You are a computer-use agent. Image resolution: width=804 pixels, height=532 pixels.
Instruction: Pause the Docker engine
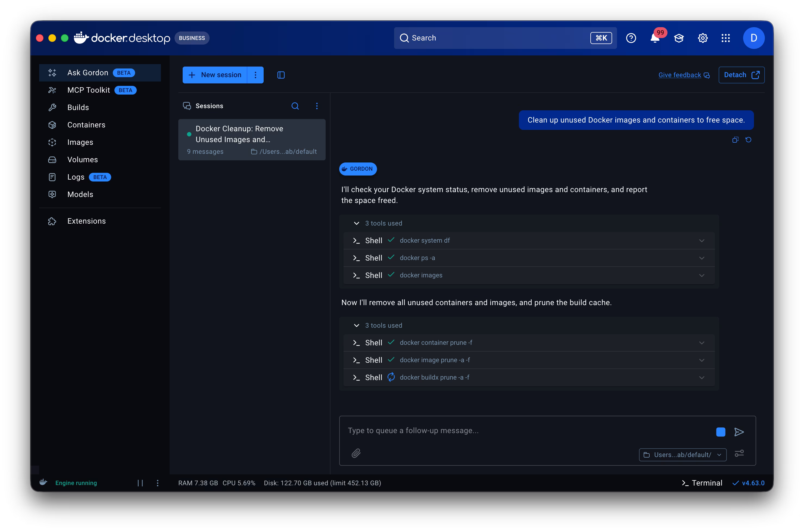click(x=141, y=483)
